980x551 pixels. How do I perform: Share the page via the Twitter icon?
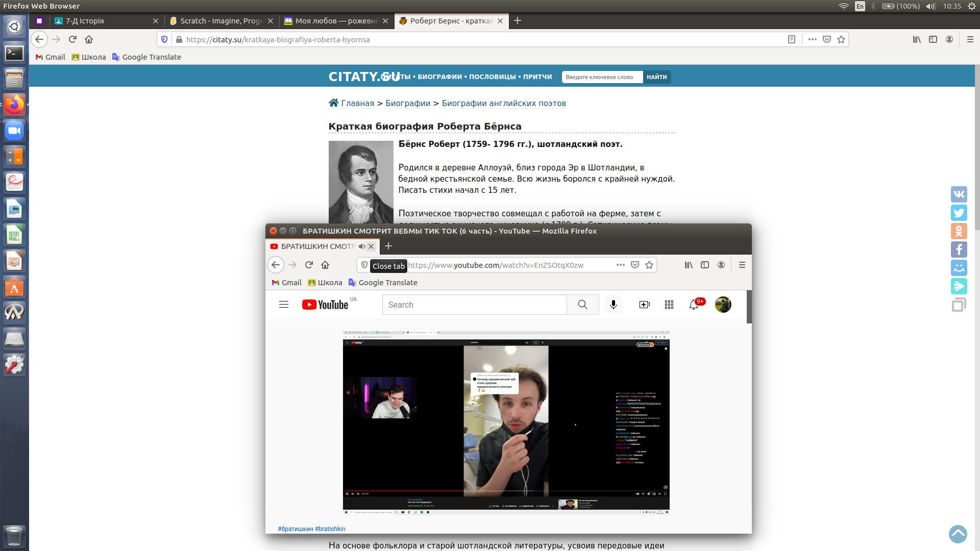(x=959, y=213)
